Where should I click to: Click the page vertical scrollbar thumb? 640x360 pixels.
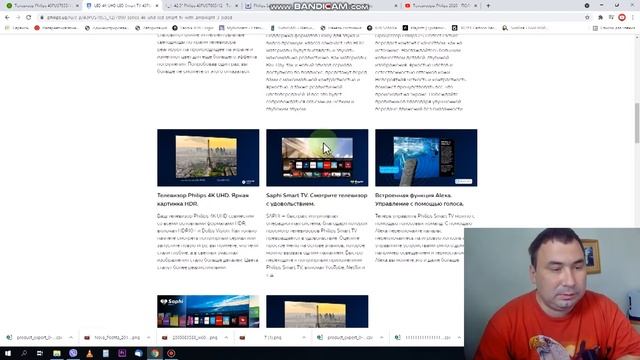click(x=637, y=122)
